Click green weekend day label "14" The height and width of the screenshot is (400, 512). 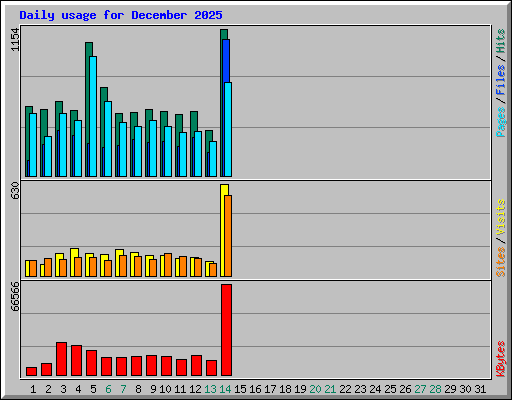click(225, 389)
